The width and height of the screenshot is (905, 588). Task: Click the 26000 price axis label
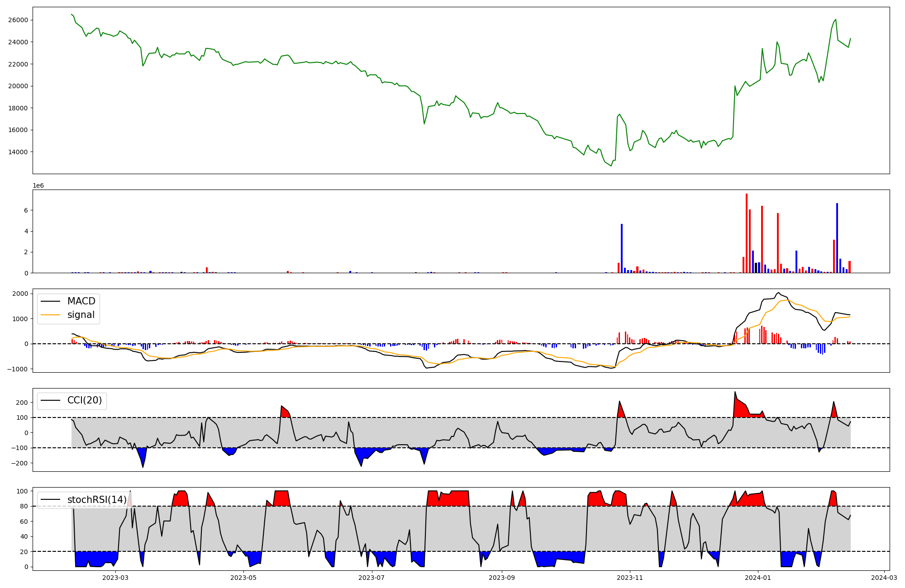pyautogui.click(x=18, y=20)
